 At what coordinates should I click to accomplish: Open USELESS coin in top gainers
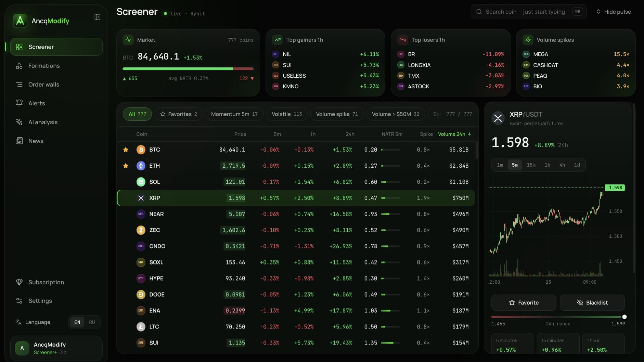(x=325, y=76)
